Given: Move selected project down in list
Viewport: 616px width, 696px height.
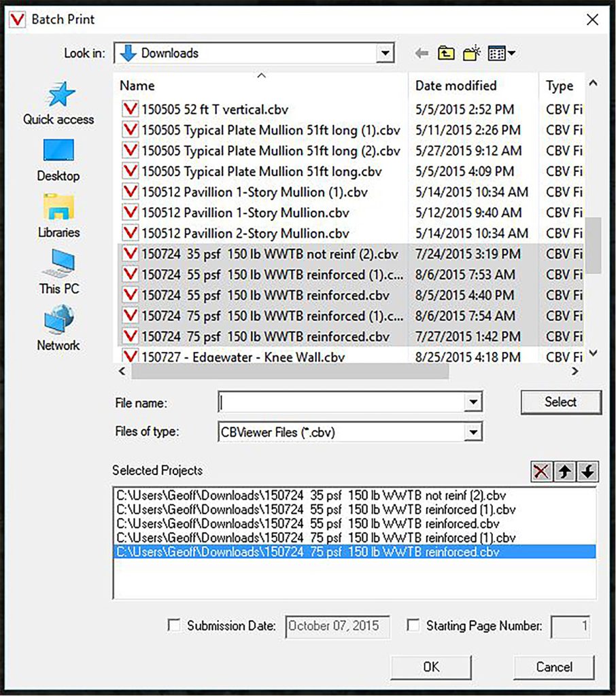Looking at the screenshot, I should [587, 472].
